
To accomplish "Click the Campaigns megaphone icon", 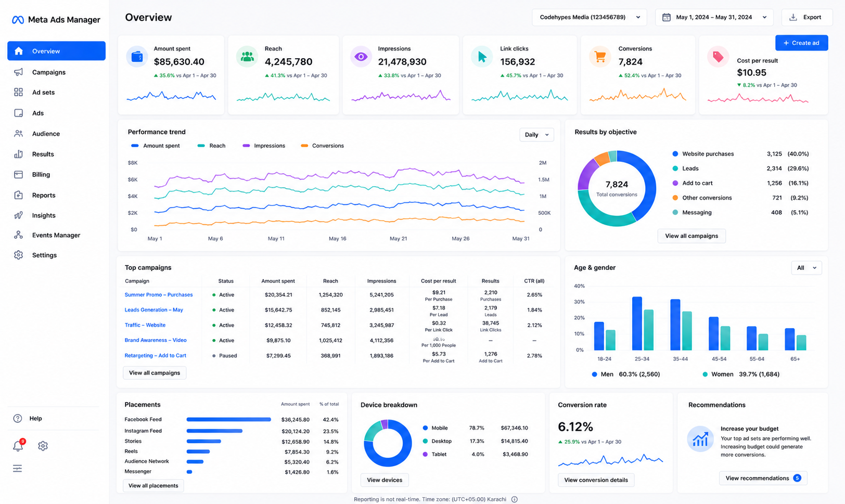I will point(18,72).
